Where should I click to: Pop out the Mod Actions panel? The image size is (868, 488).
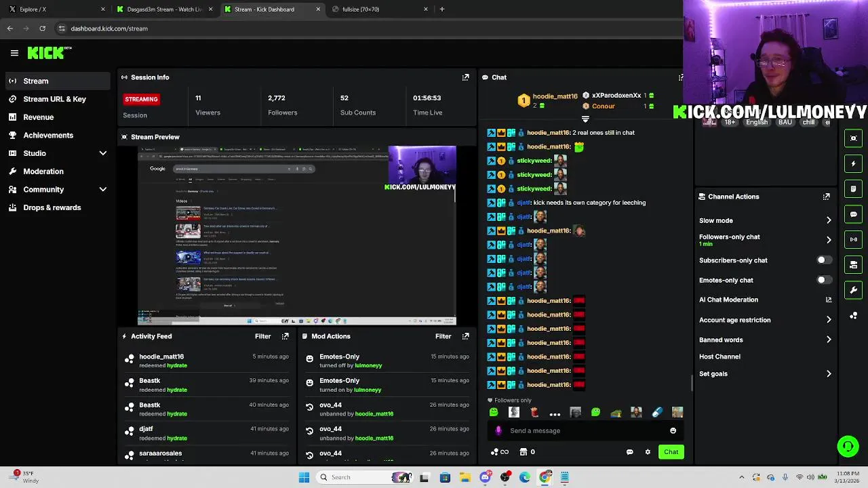pos(465,336)
